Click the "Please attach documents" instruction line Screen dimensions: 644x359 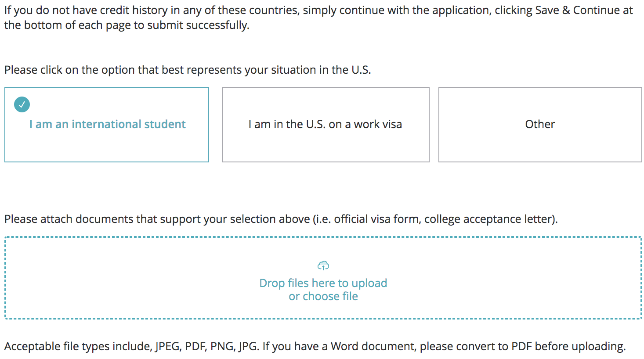[x=281, y=219]
